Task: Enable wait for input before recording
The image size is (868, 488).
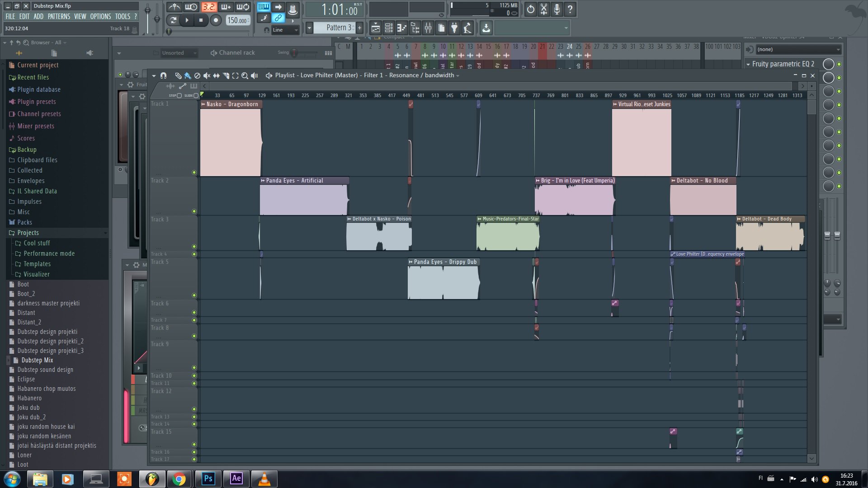Action: 191,7
